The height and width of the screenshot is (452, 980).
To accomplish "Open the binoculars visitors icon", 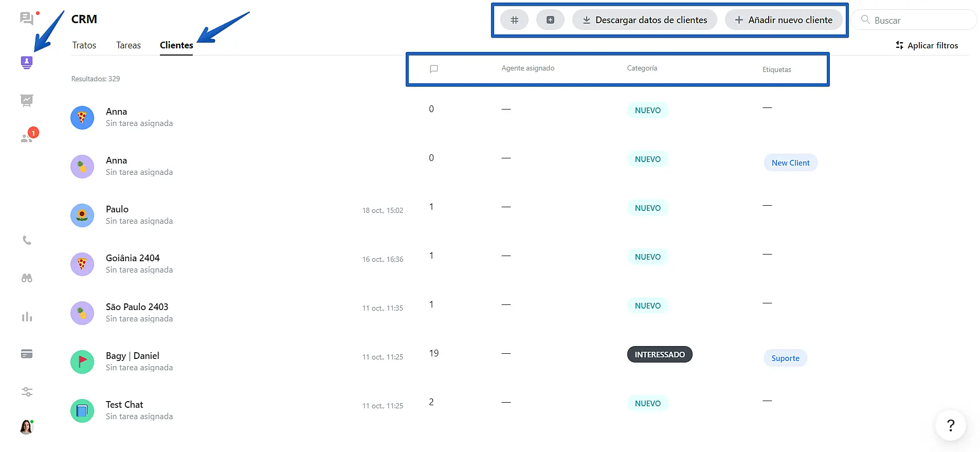I will 27,278.
